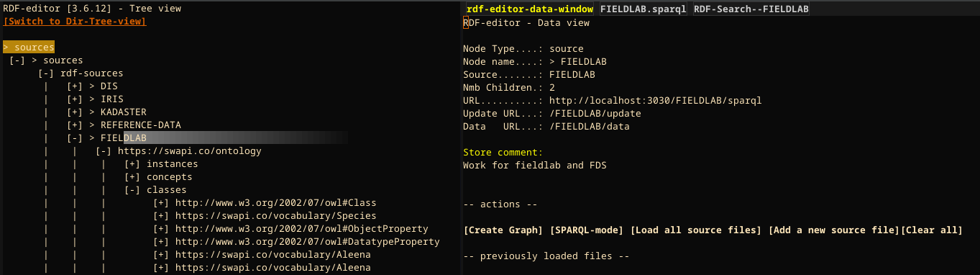The image size is (980, 275).
Task: Expand the [+] toggle next to concepts
Action: pos(132,177)
